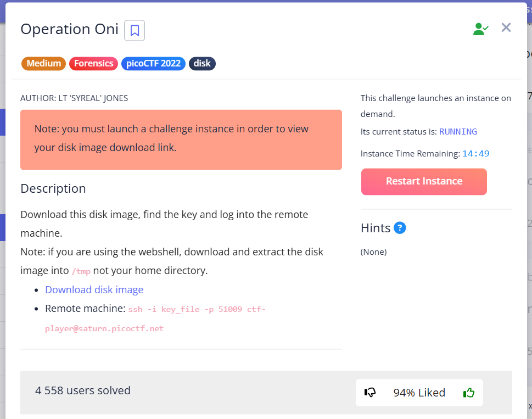Click the Operation Oni title
Screen dimensions: 532x419
click(69, 29)
